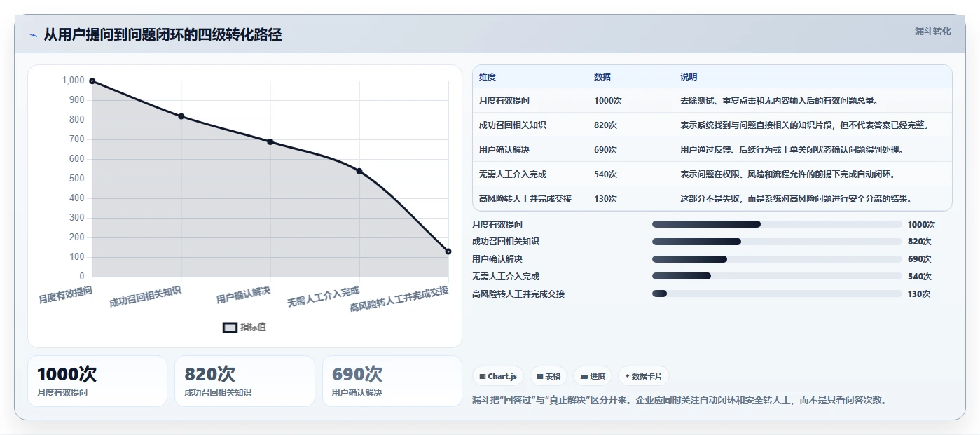Click 用户确认解决 in the table
980x435 pixels.
pyautogui.click(x=504, y=150)
